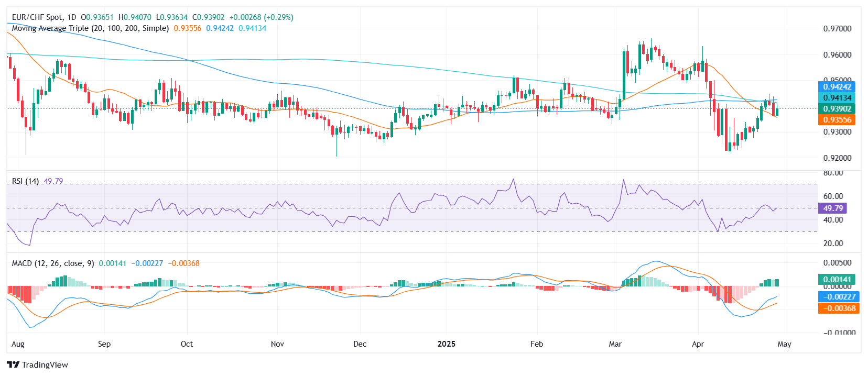Click the orange 0.93556 price tag
This screenshot has height=376, width=868.
[x=837, y=120]
